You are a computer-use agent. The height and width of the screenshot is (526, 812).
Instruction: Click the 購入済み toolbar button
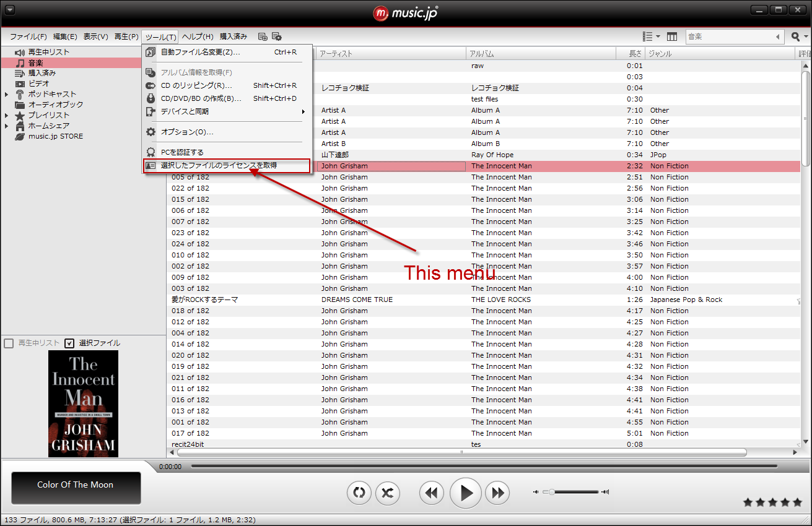click(x=234, y=37)
